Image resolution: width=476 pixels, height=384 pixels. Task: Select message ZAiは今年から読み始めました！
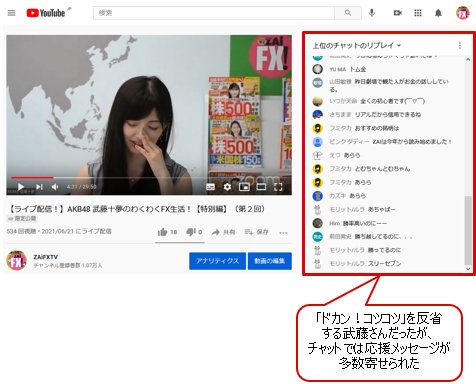tap(412, 142)
